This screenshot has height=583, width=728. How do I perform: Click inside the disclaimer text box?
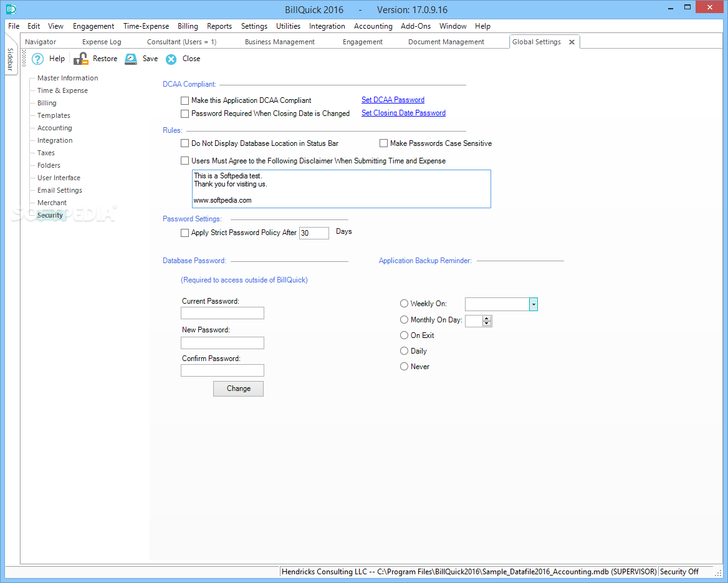click(x=342, y=189)
